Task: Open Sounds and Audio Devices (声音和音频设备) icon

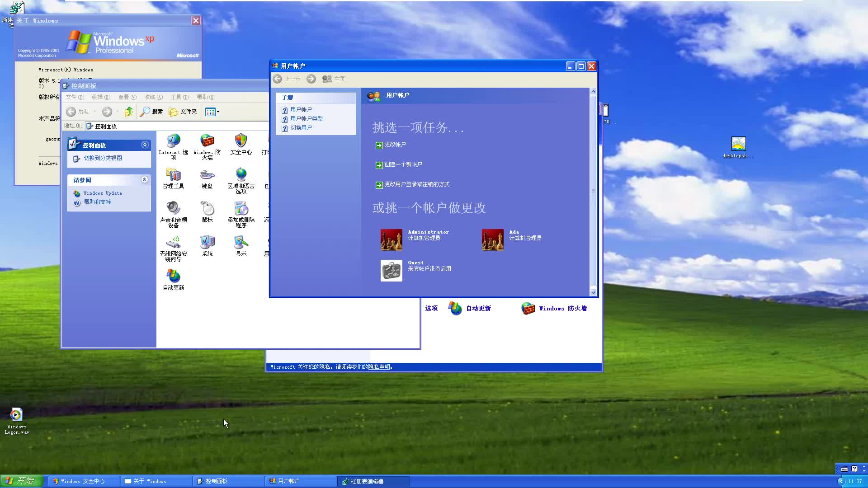Action: [173, 208]
